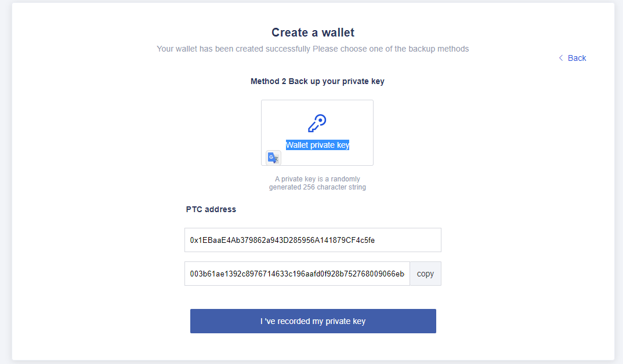Click the bordered card around the key icon

(x=317, y=133)
